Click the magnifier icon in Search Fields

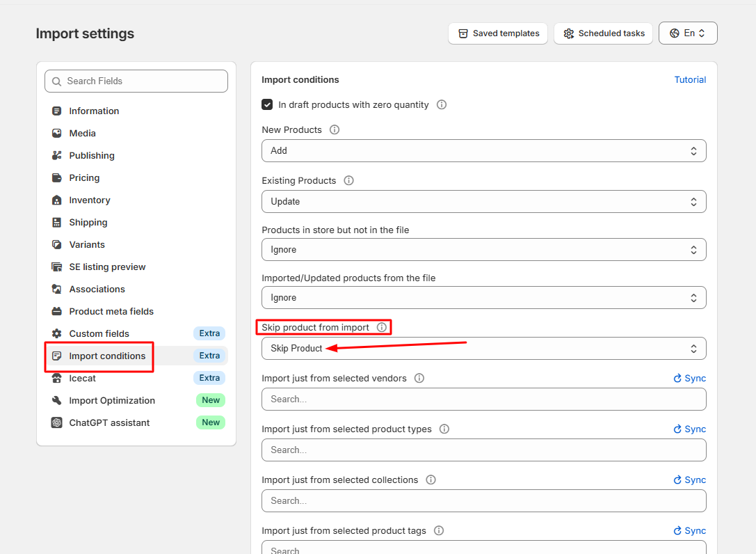(56, 81)
